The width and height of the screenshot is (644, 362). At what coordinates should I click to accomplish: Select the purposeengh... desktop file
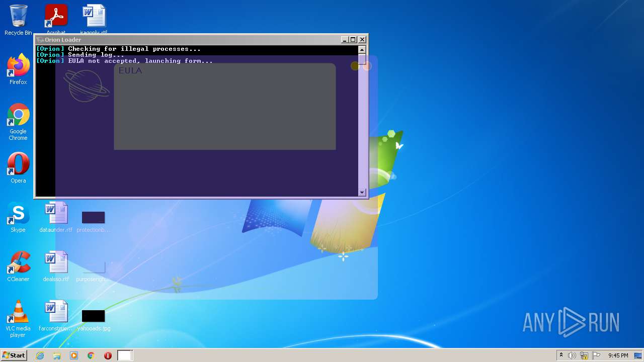click(94, 270)
